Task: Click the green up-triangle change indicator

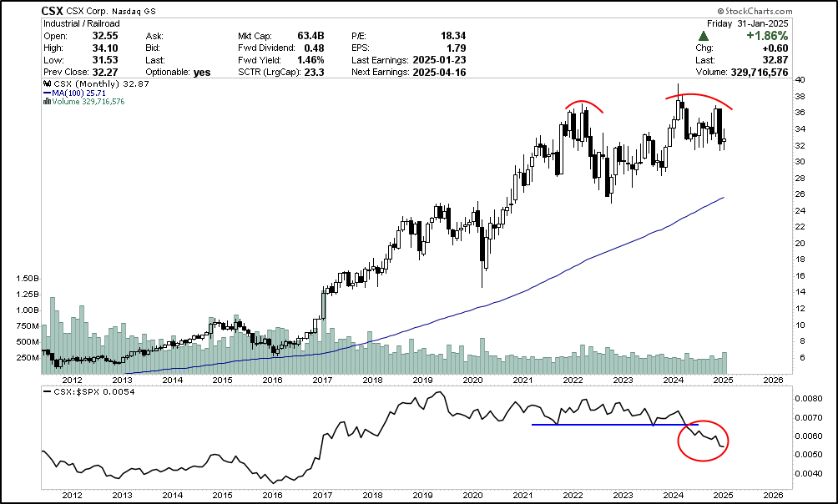Action: point(704,37)
